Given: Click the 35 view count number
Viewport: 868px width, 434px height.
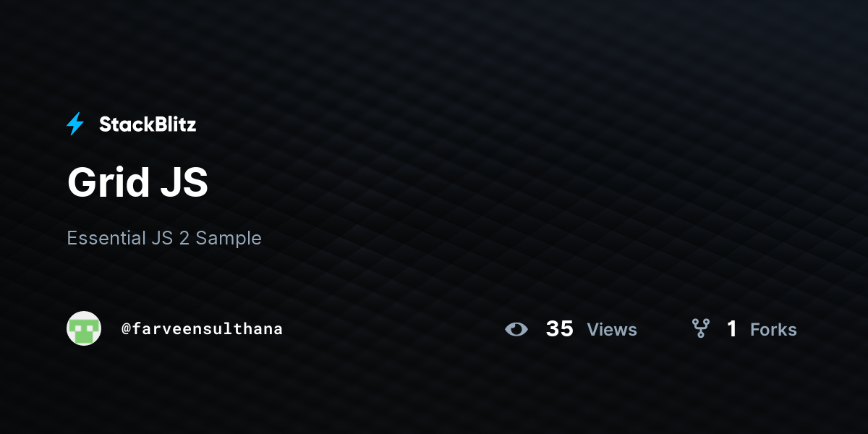Looking at the screenshot, I should click(560, 329).
